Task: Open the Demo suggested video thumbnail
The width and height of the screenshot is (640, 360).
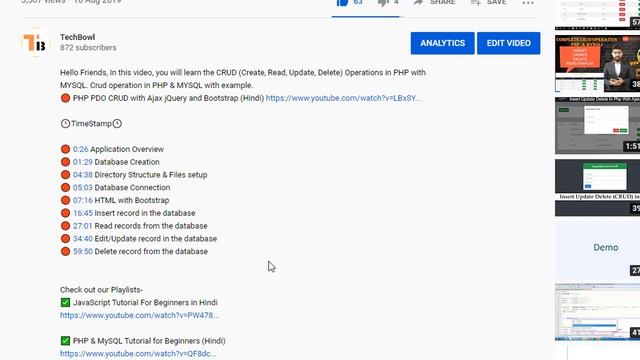Action: pyautogui.click(x=598, y=249)
